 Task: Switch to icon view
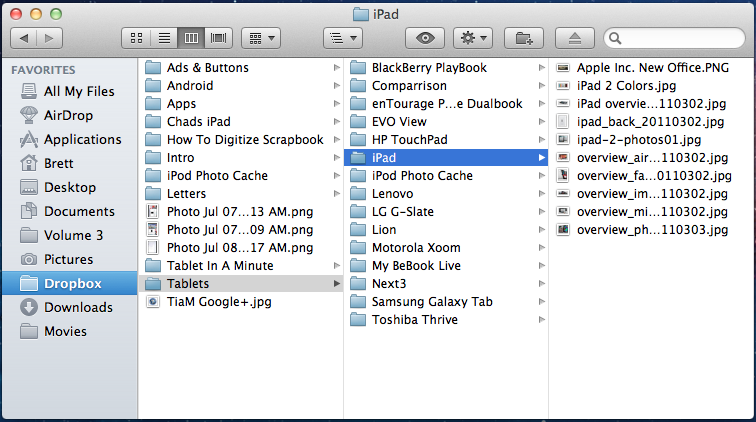136,38
